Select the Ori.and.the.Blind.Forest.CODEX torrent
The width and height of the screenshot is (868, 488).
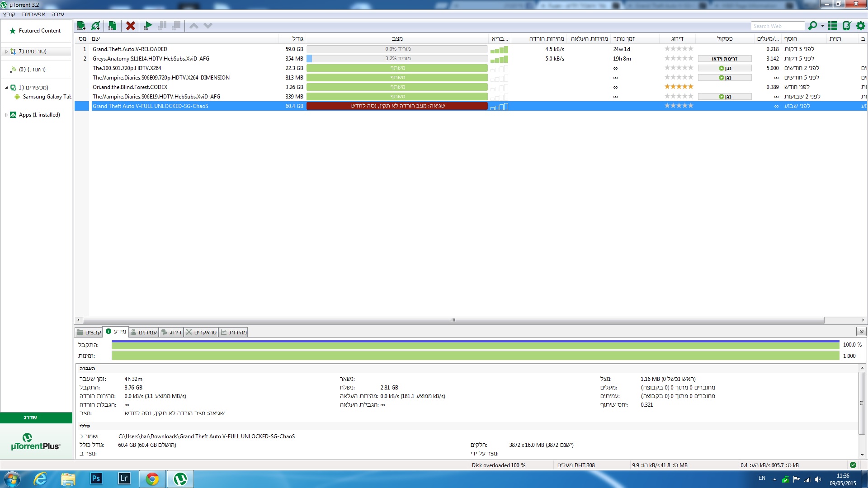(130, 87)
